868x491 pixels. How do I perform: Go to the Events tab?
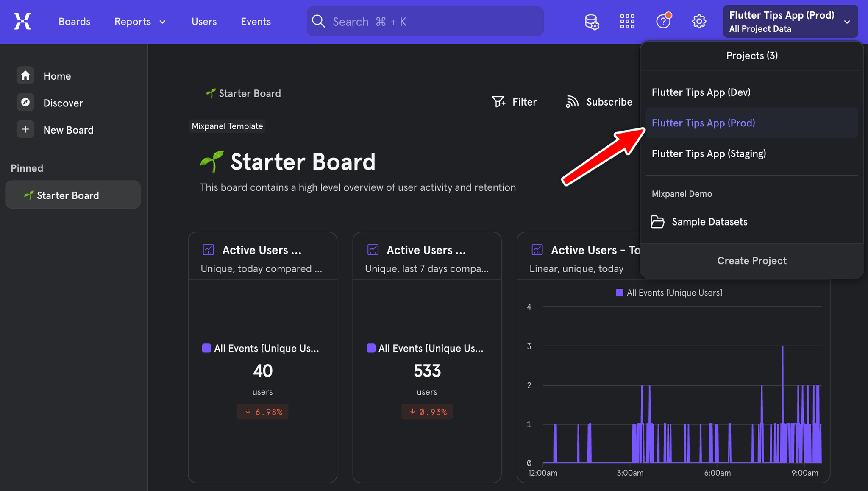[256, 21]
